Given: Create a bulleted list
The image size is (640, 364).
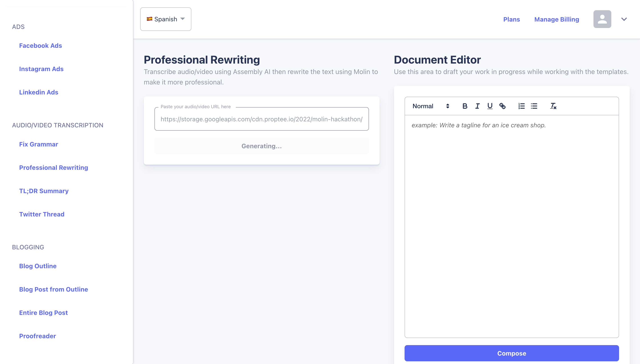Looking at the screenshot, I should click(x=534, y=106).
